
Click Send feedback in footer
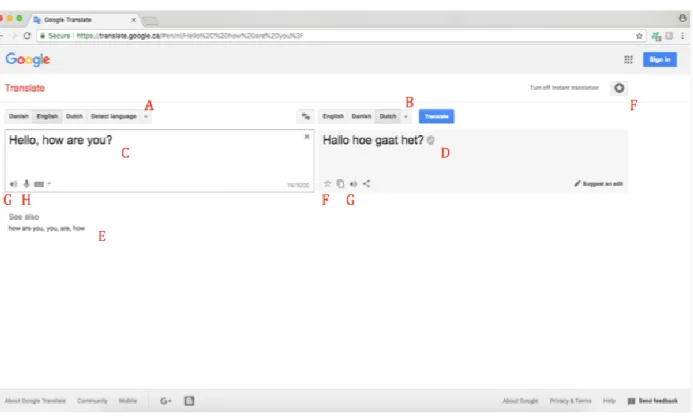[x=653, y=401]
